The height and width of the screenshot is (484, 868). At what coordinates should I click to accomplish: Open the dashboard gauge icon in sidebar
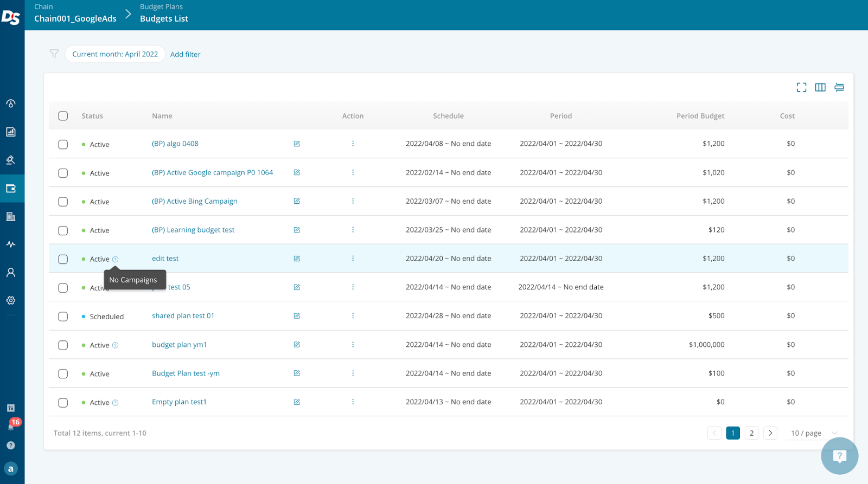11,104
